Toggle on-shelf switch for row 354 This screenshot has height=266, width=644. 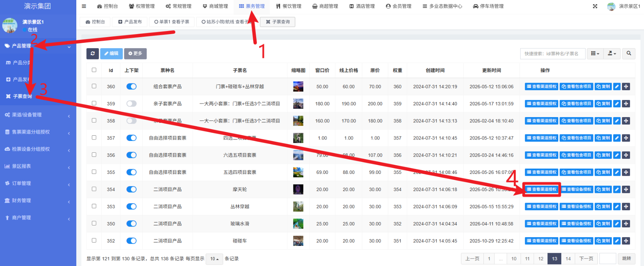click(x=131, y=189)
